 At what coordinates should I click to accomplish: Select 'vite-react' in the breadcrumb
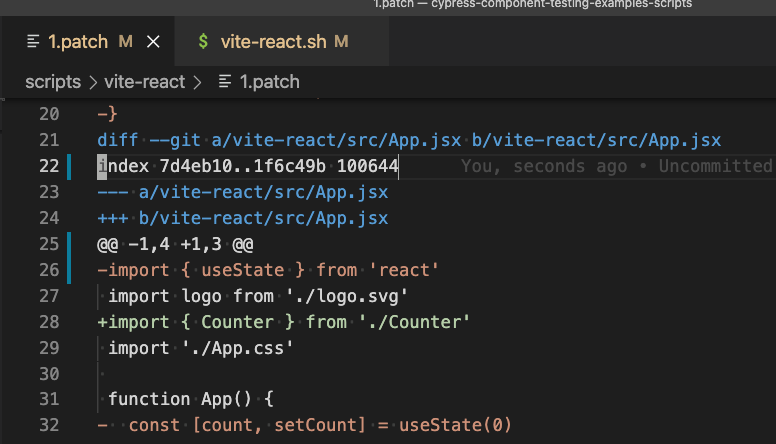(x=145, y=82)
